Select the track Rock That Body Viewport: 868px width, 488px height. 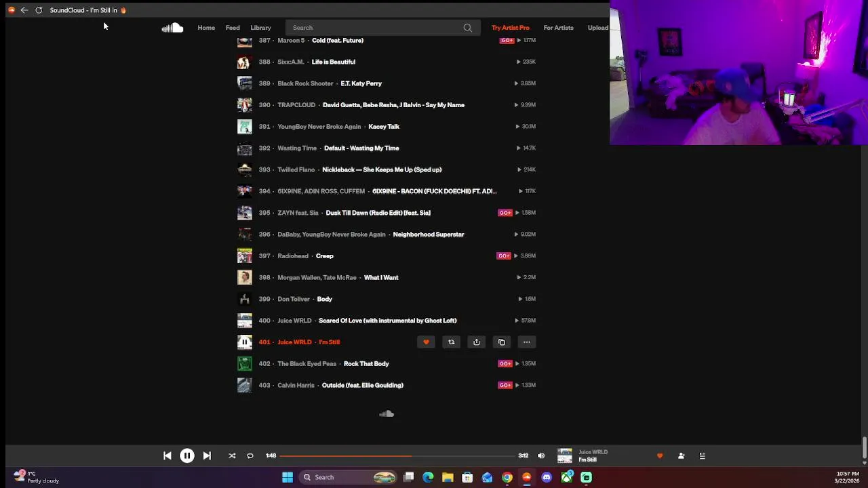(x=366, y=364)
